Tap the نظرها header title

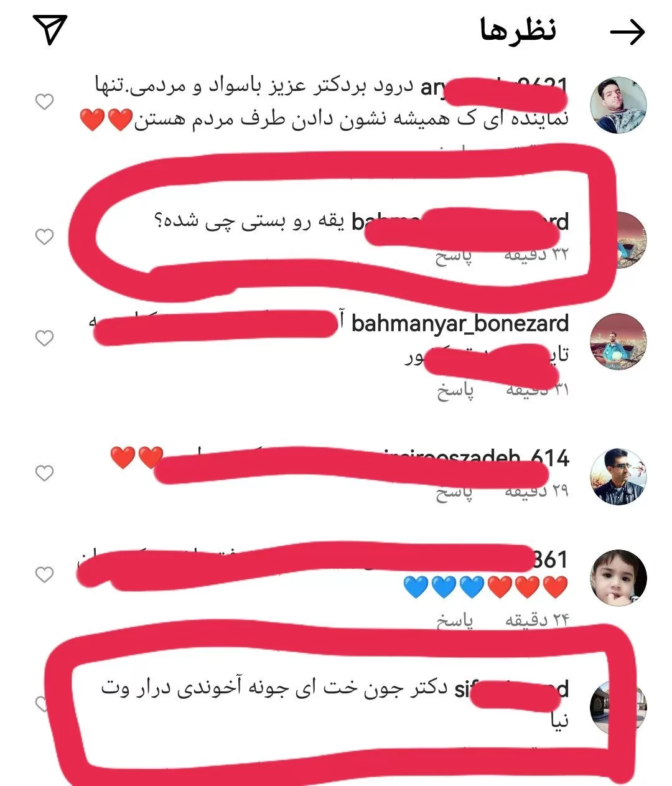coord(518,30)
